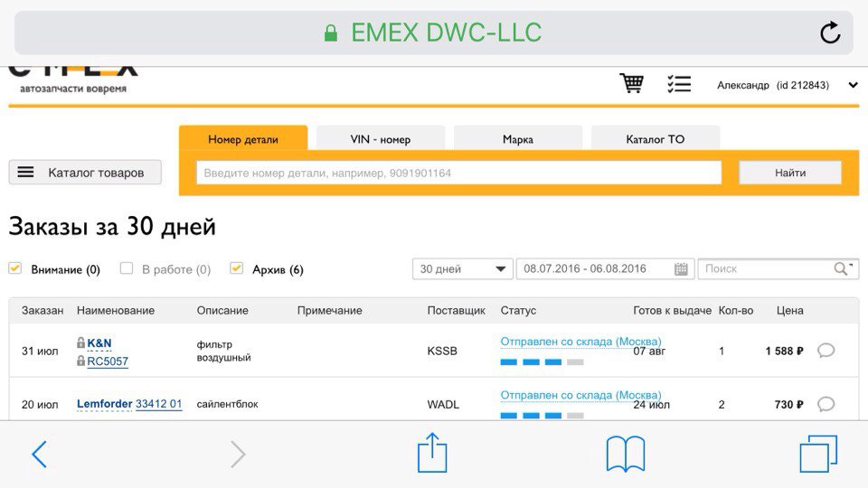This screenshot has height=488, width=868.
Task: Open the Lemforder order status link
Action: [x=580, y=395]
